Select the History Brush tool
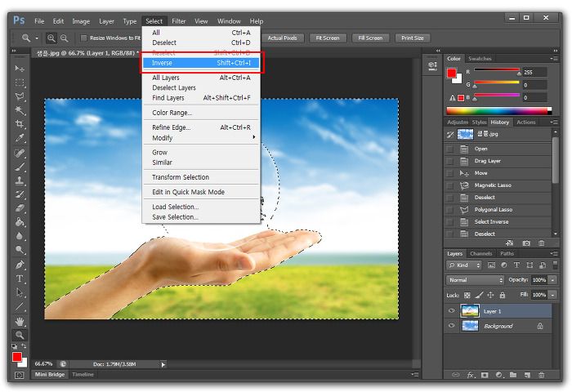The image size is (572, 392). click(20, 194)
